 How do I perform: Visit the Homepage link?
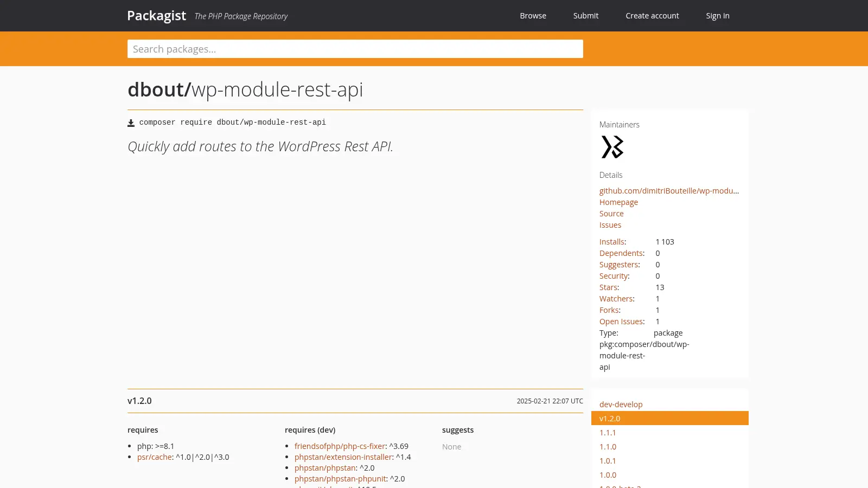[x=618, y=202]
